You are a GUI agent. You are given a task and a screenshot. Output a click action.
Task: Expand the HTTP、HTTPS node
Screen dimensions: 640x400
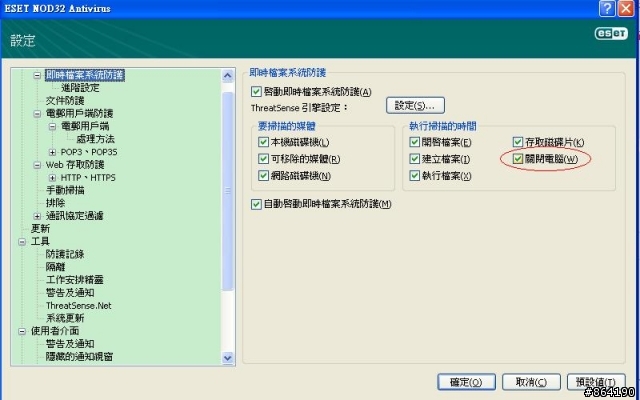52,178
